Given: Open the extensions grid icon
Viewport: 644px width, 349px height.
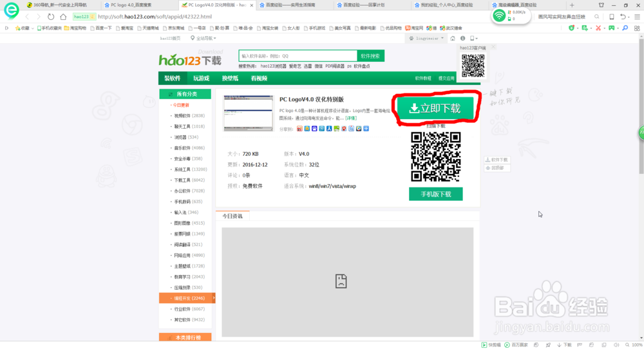Looking at the screenshot, I should (x=637, y=28).
